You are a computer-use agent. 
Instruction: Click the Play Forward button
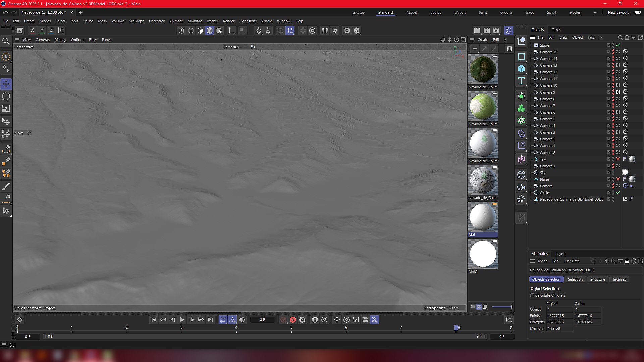coord(182,320)
